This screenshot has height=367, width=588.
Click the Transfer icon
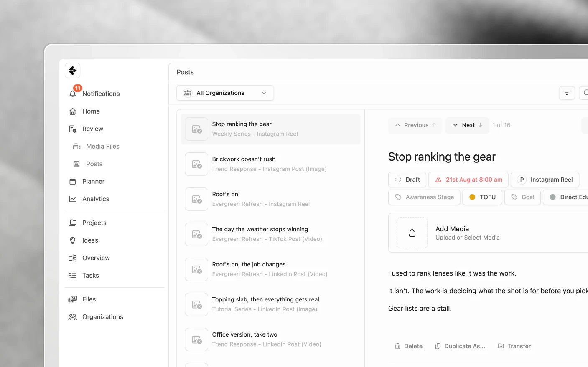point(501,346)
